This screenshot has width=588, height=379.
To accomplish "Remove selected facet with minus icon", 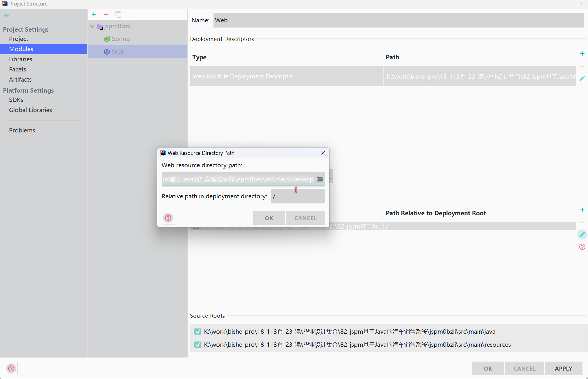I will [106, 15].
